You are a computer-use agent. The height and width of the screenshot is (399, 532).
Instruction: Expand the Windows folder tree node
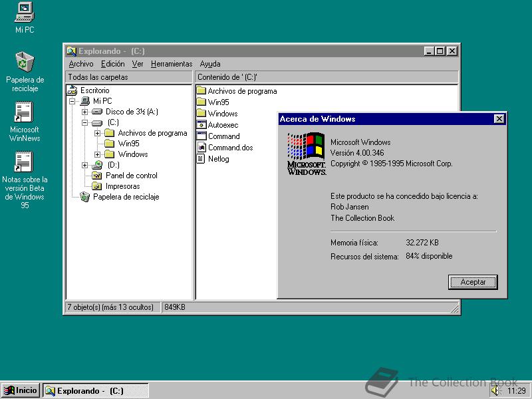pyautogui.click(x=97, y=154)
